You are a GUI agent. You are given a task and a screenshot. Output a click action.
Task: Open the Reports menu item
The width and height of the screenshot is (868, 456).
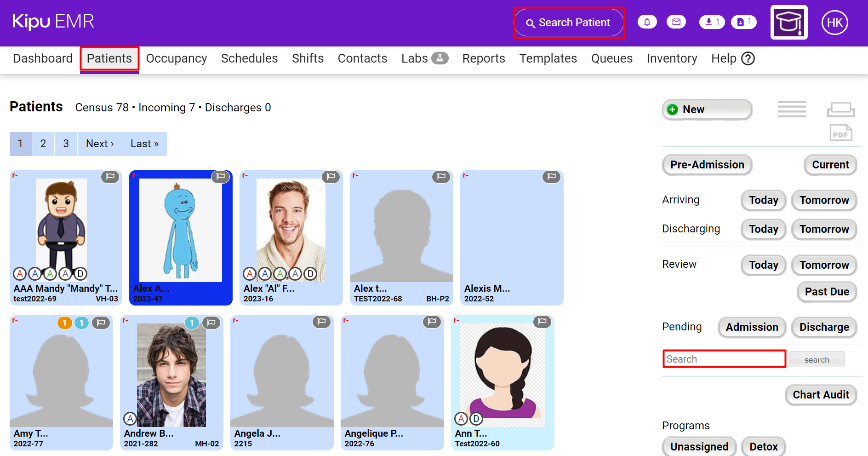(x=483, y=59)
